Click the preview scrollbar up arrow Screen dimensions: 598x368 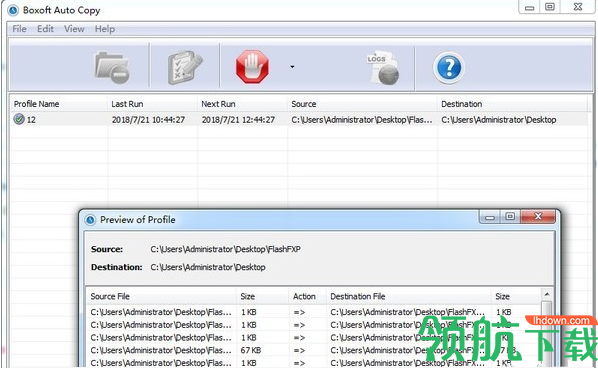click(547, 294)
